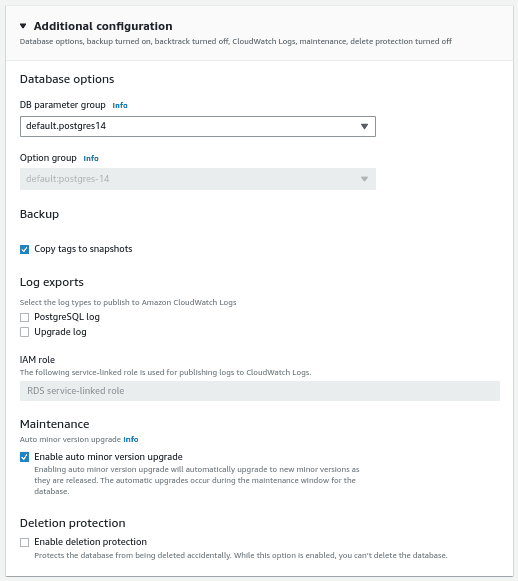Viewport: 518px width, 581px height.
Task: Click the 'Enable deletion protection' label text
Action: click(x=90, y=542)
